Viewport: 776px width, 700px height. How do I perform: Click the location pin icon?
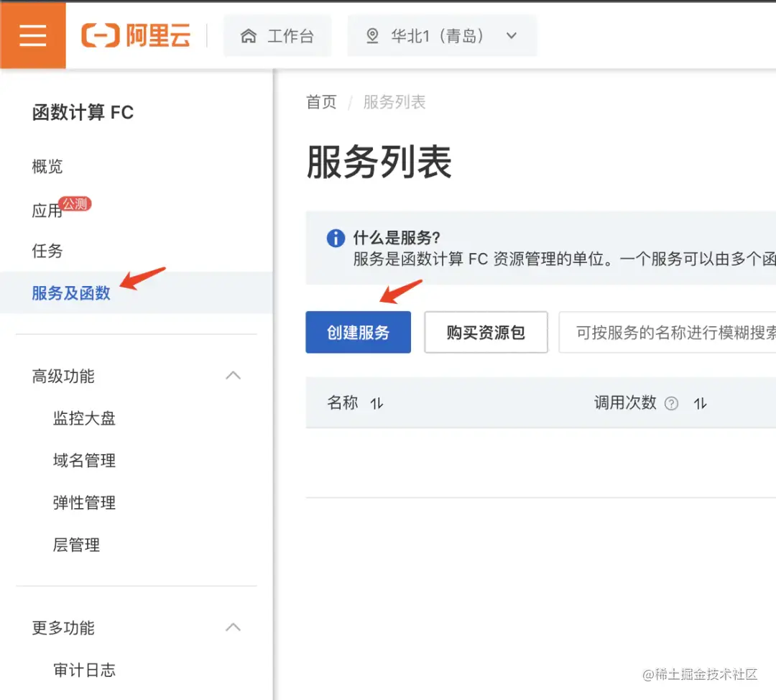372,36
